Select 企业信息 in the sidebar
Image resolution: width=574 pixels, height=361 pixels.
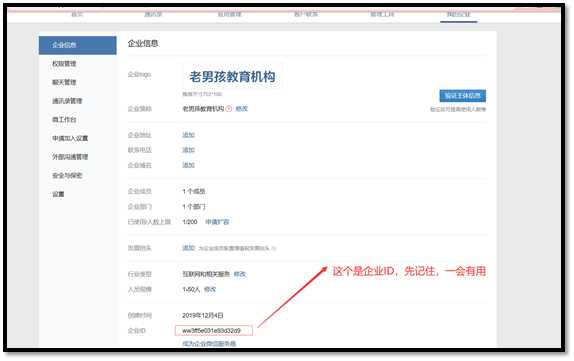[78, 45]
